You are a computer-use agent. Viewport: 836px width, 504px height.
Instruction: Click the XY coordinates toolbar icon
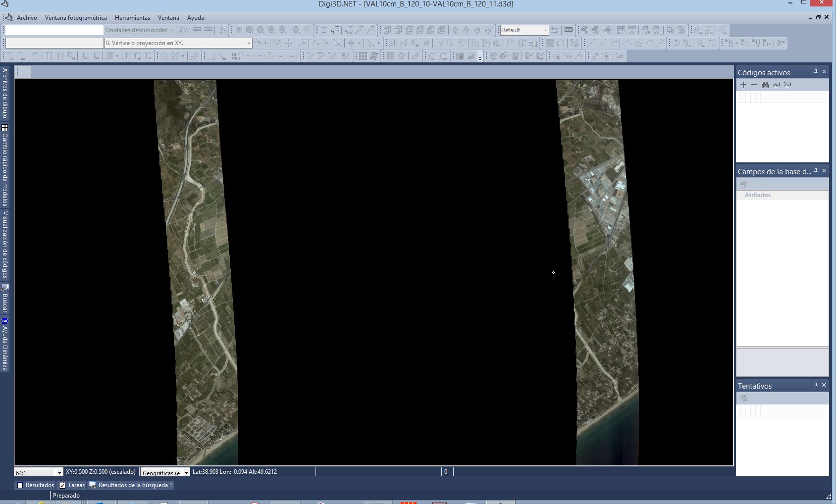tap(183, 30)
